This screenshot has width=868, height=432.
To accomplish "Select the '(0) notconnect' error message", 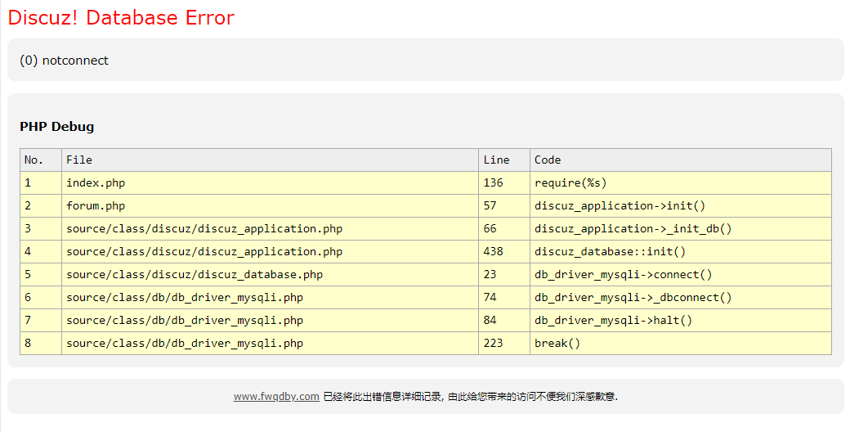I will (x=65, y=61).
